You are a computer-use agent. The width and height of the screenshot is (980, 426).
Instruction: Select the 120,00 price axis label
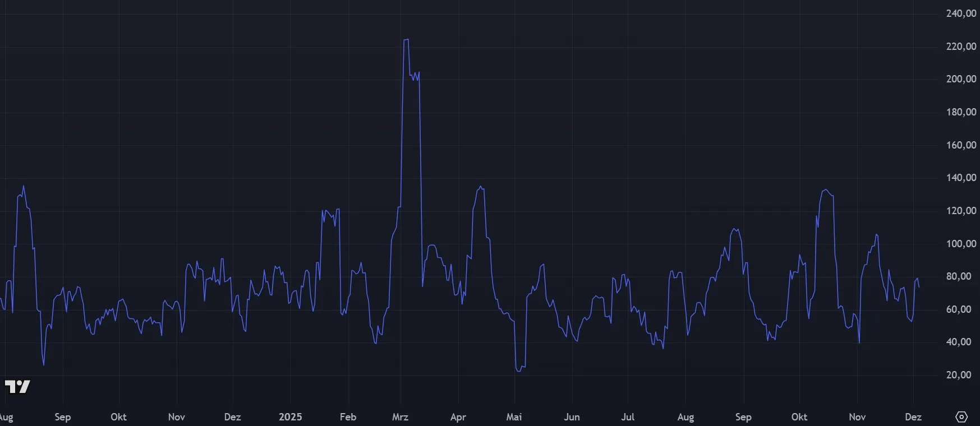961,211
